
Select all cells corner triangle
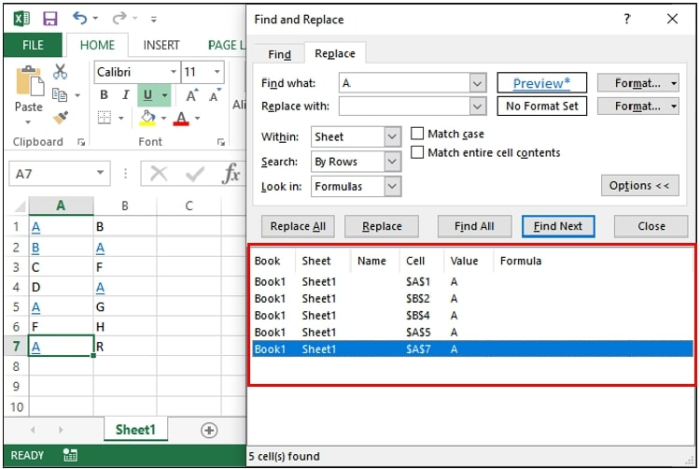point(20,206)
